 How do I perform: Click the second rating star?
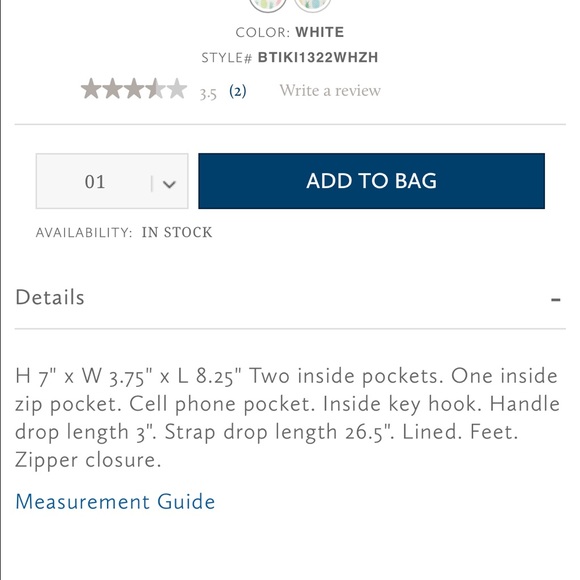point(112,89)
